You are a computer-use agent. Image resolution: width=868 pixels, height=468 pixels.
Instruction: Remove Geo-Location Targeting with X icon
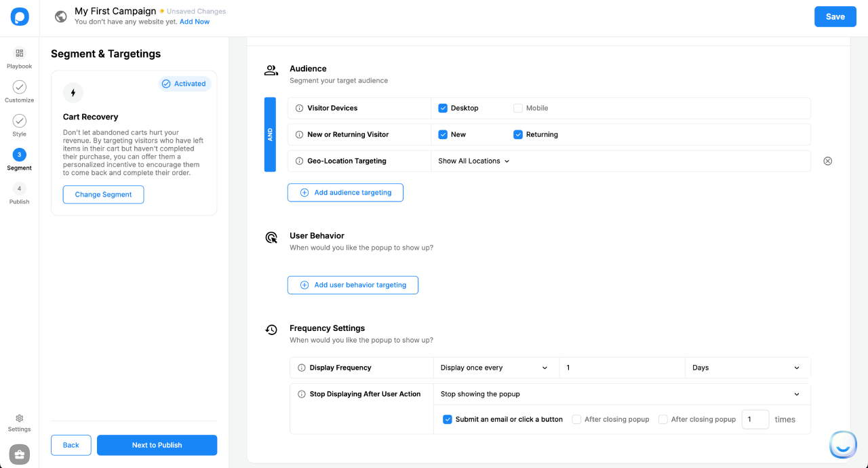pos(827,161)
